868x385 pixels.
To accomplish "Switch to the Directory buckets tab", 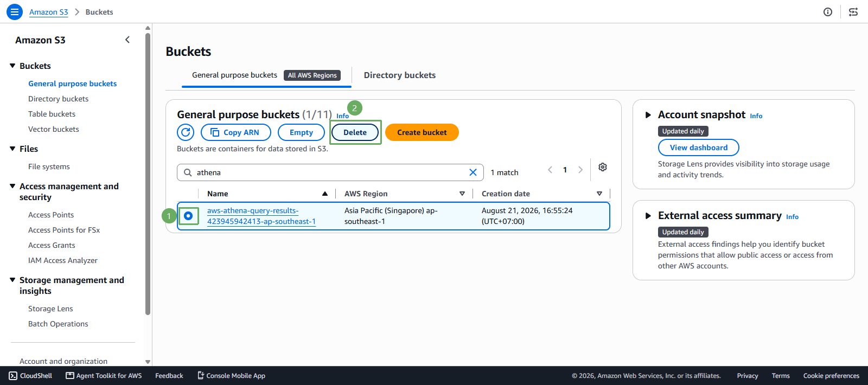I will tap(400, 75).
